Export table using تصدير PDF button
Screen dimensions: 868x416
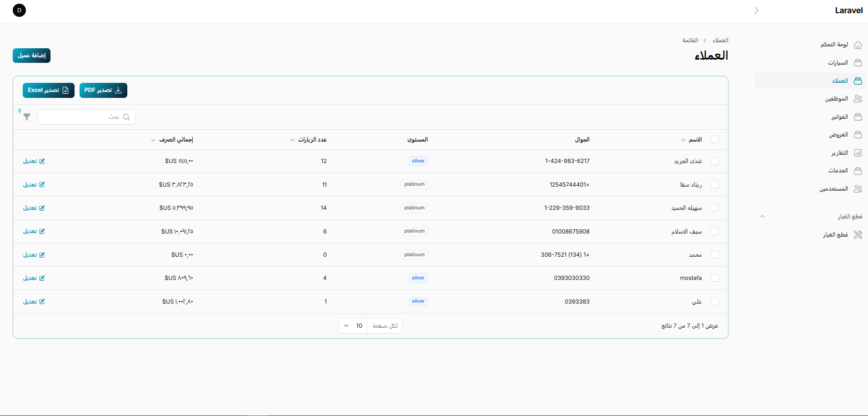point(103,90)
